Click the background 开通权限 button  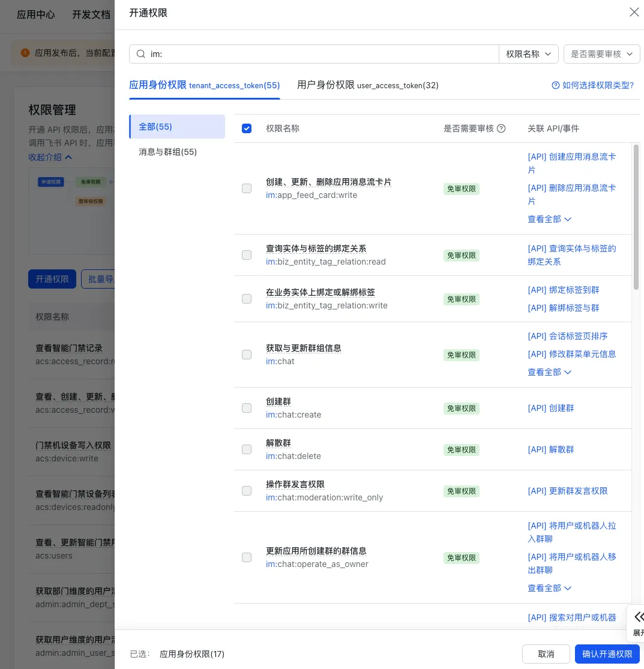(x=52, y=279)
